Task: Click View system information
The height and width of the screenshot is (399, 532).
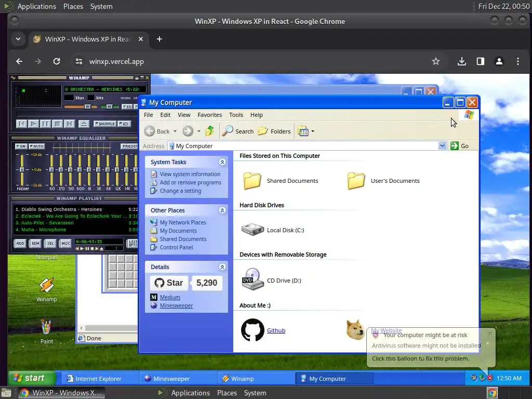Action: click(x=190, y=174)
